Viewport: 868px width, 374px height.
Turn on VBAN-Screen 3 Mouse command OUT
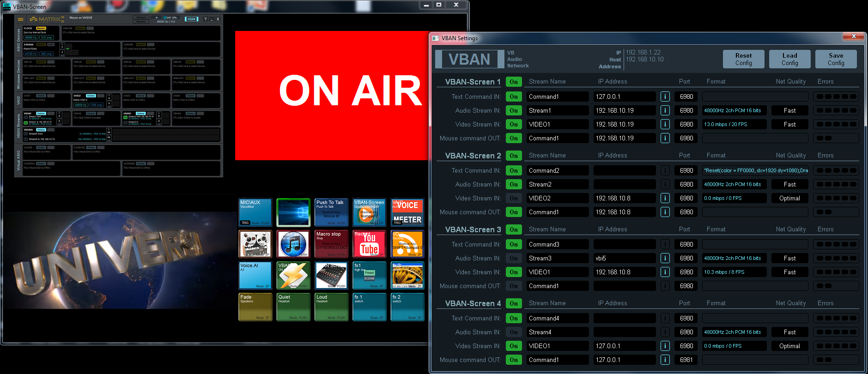click(514, 286)
